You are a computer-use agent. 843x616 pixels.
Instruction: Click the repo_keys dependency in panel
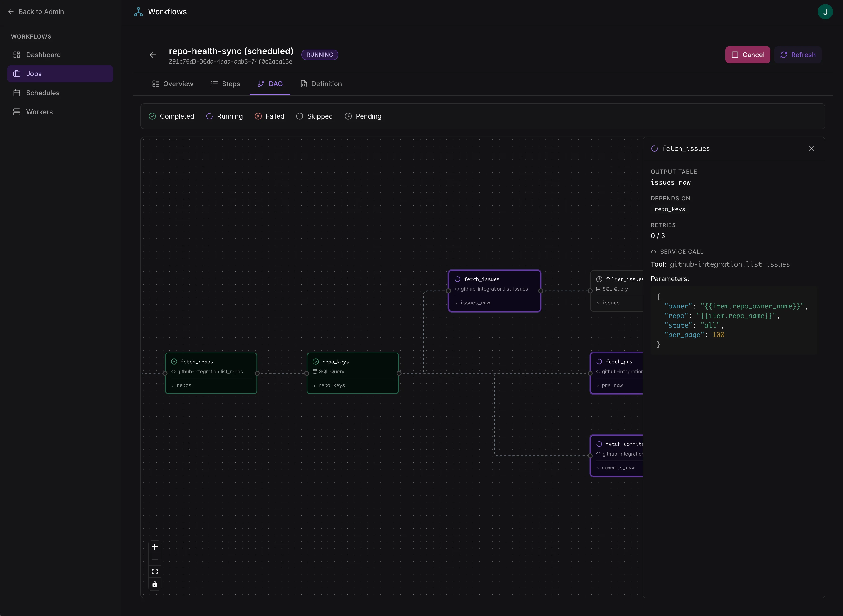pyautogui.click(x=670, y=209)
